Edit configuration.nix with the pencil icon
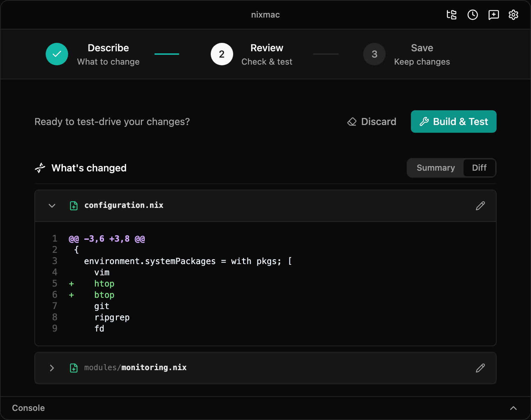Image resolution: width=531 pixels, height=420 pixels. tap(480, 206)
